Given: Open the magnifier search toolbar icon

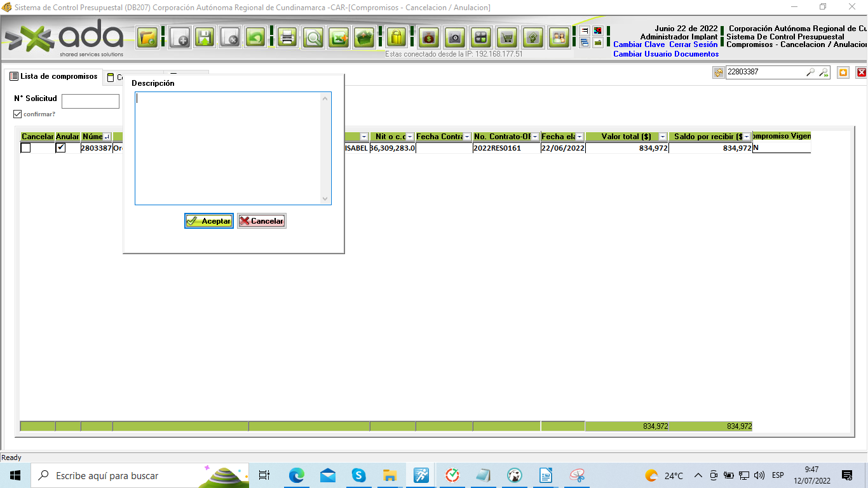Looking at the screenshot, I should (x=313, y=37).
